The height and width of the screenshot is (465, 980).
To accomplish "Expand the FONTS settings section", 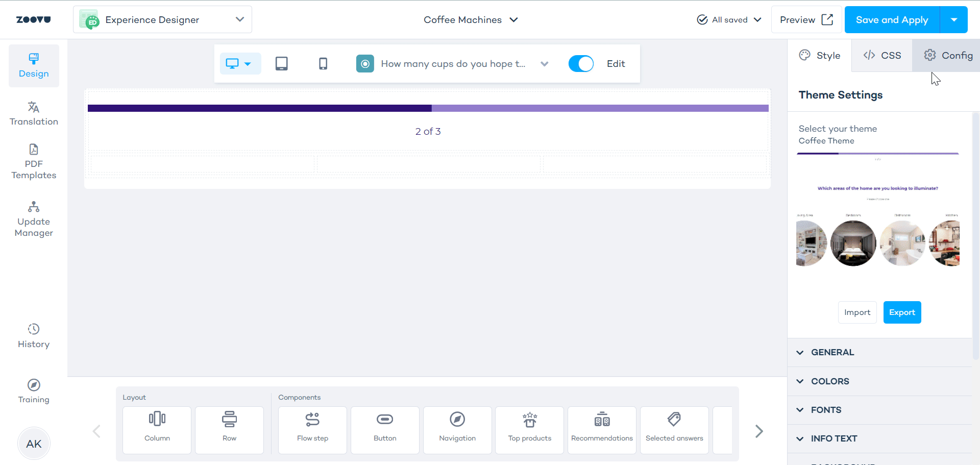I will [825, 410].
